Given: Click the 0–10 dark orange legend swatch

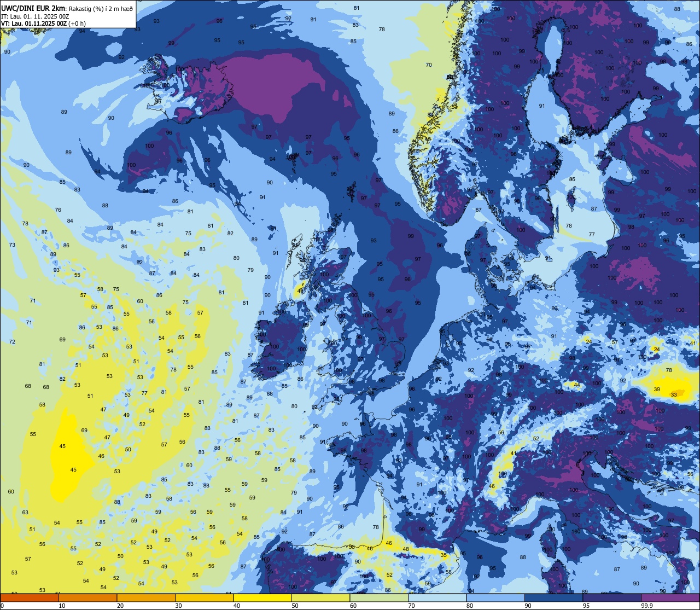Looking at the screenshot, I should [x=30, y=598].
